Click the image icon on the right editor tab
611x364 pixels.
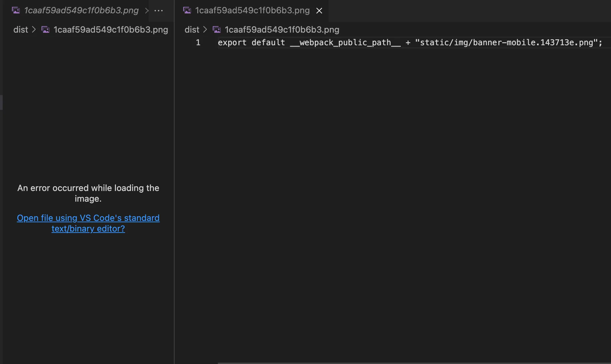click(x=187, y=10)
